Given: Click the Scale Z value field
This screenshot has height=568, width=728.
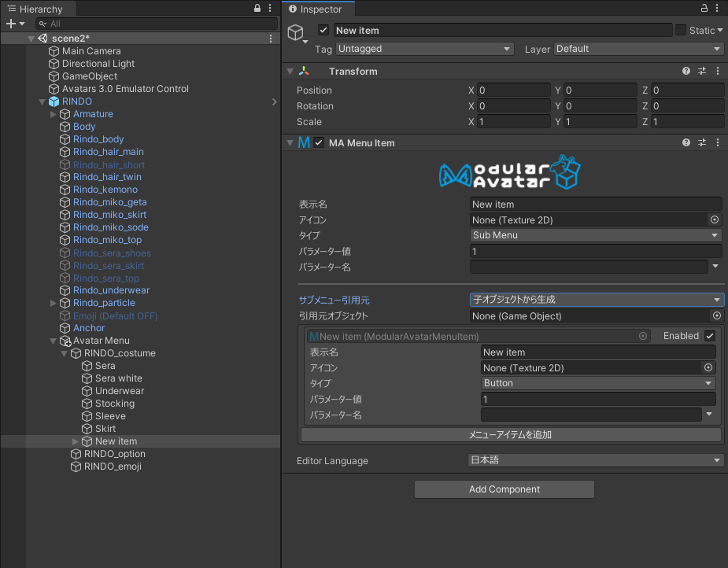Looking at the screenshot, I should (688, 122).
